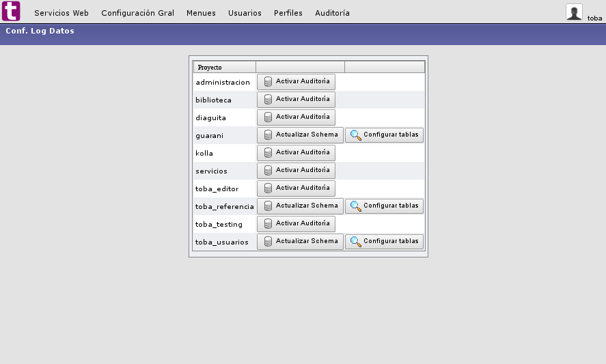
Task: Configure tables for guarani project
Action: coord(384,135)
